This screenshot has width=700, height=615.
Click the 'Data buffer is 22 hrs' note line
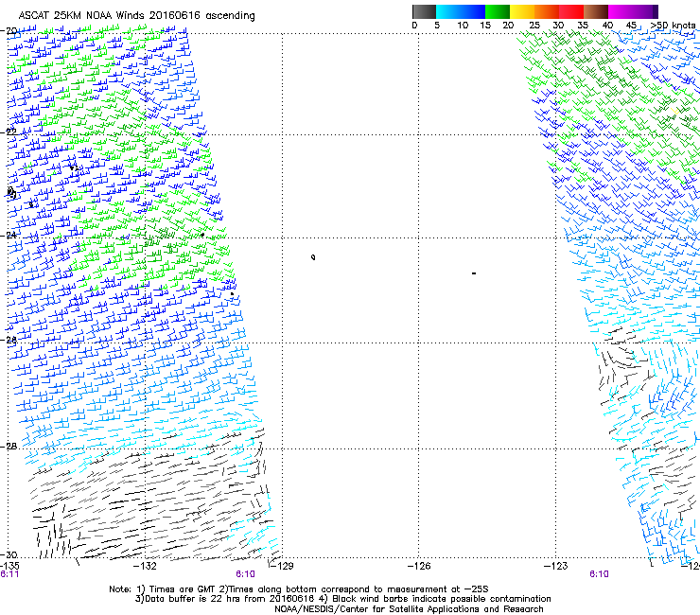point(342,599)
